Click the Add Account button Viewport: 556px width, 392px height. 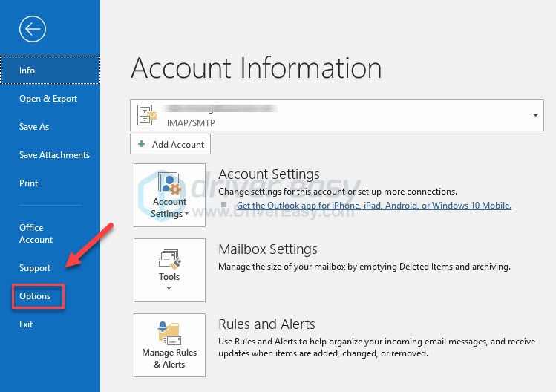coord(170,144)
